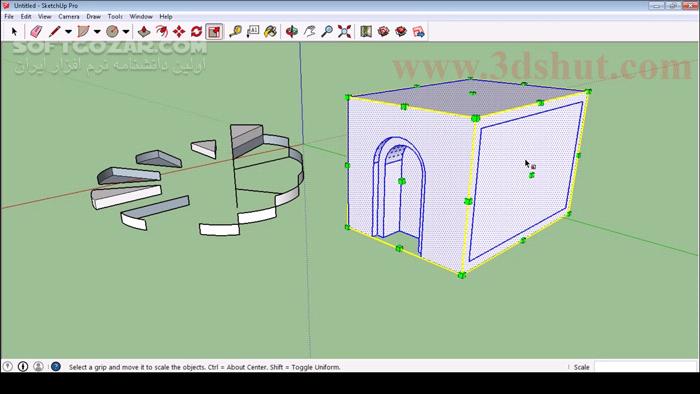Click the credits info status icon
This screenshot has width=700, height=394.
[23, 366]
